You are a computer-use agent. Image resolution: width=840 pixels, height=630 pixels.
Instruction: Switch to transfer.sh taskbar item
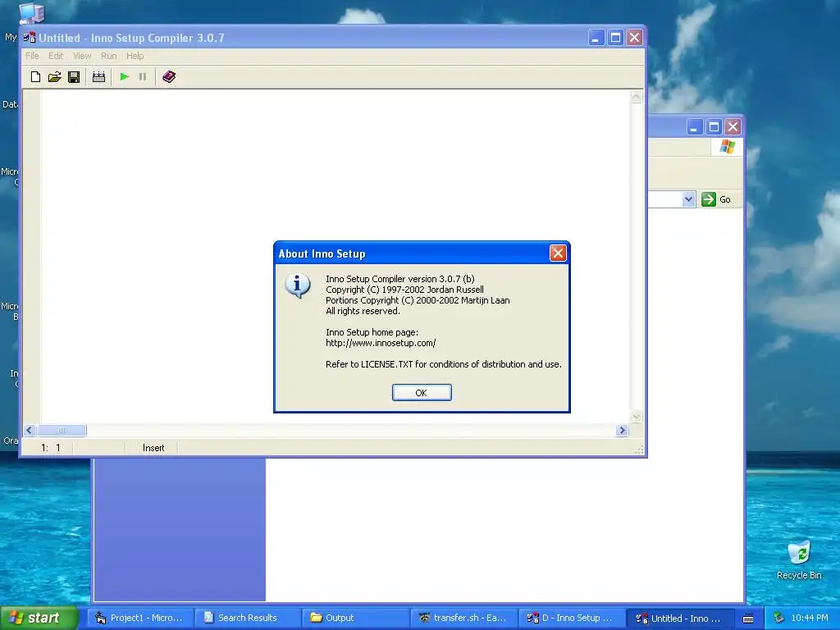point(464,618)
